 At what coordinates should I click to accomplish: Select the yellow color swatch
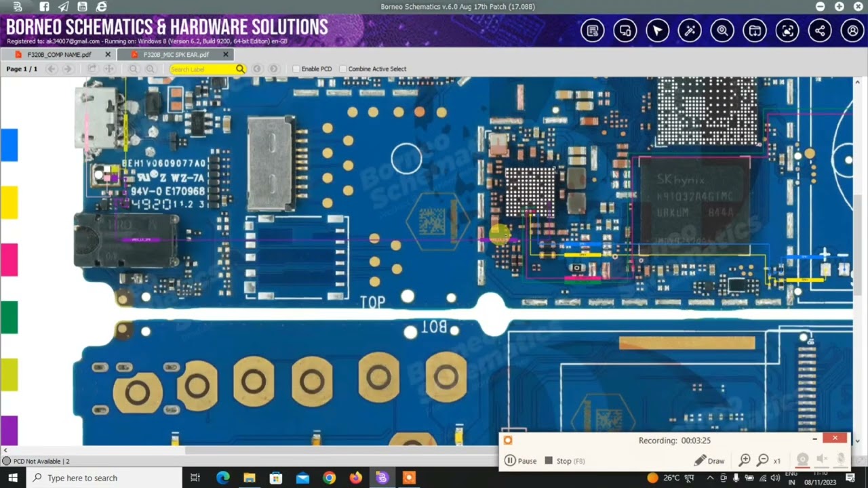click(x=9, y=202)
